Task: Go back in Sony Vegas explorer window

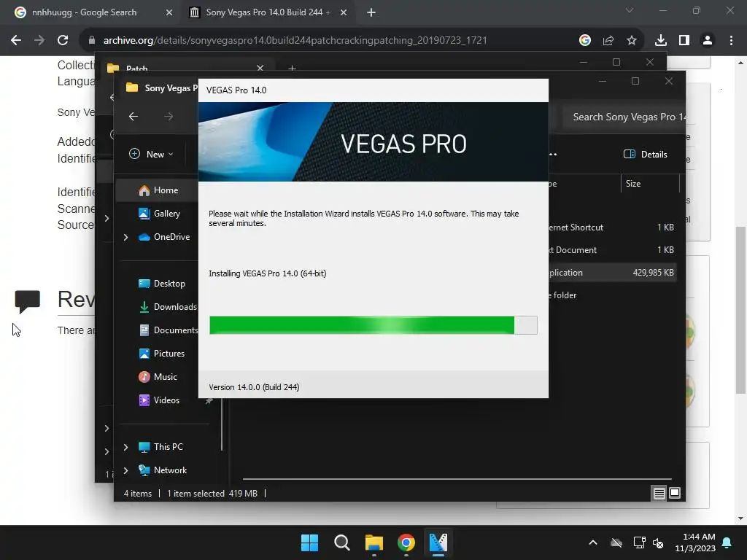Action: [x=133, y=116]
